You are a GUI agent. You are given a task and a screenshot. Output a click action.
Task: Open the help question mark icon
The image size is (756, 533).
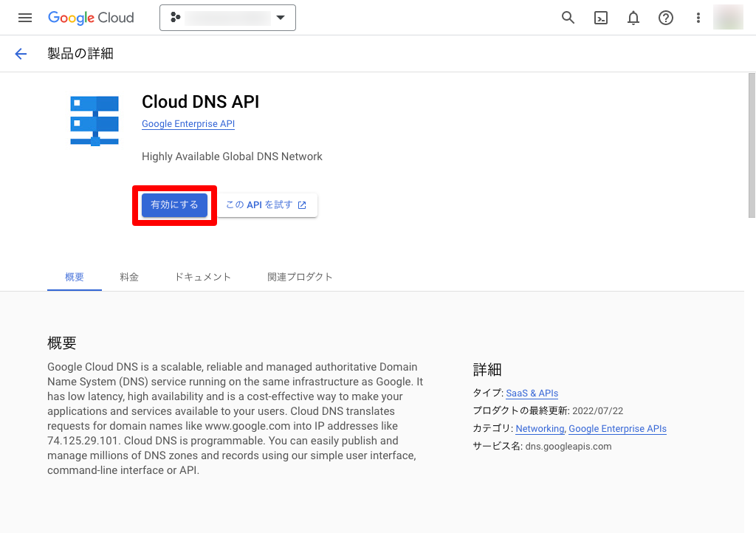[666, 18]
